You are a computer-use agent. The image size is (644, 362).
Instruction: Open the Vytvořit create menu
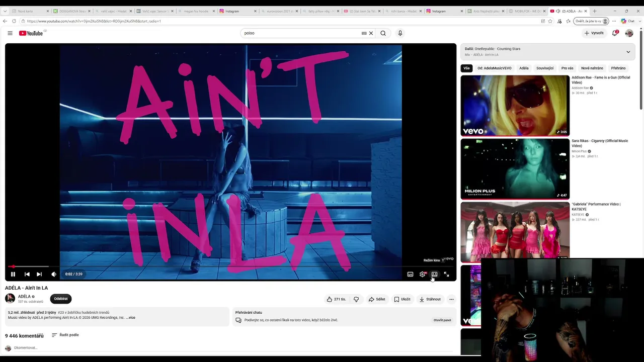coord(594,33)
